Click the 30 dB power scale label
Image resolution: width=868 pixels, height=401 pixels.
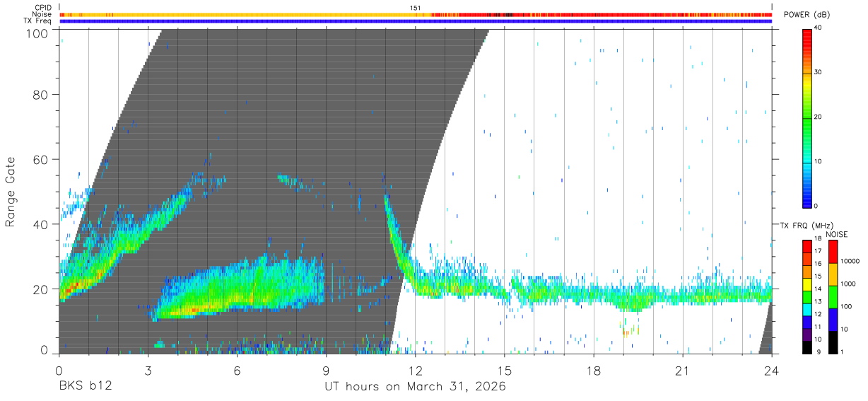(819, 73)
